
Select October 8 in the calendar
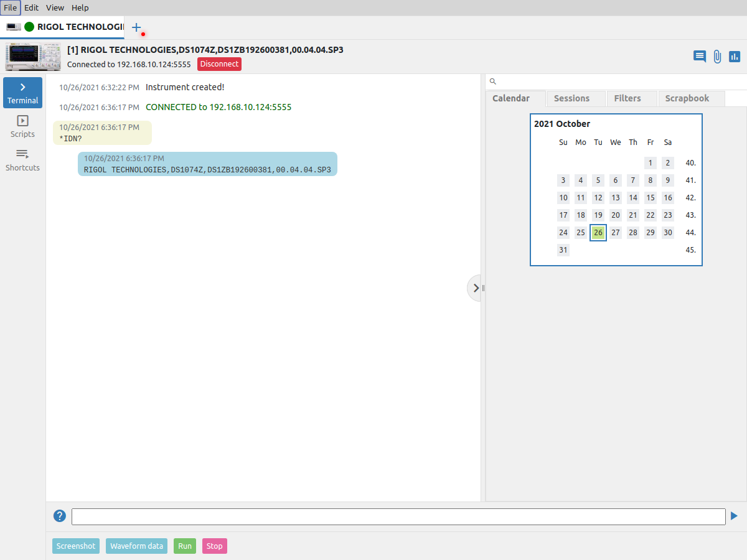[x=651, y=180]
